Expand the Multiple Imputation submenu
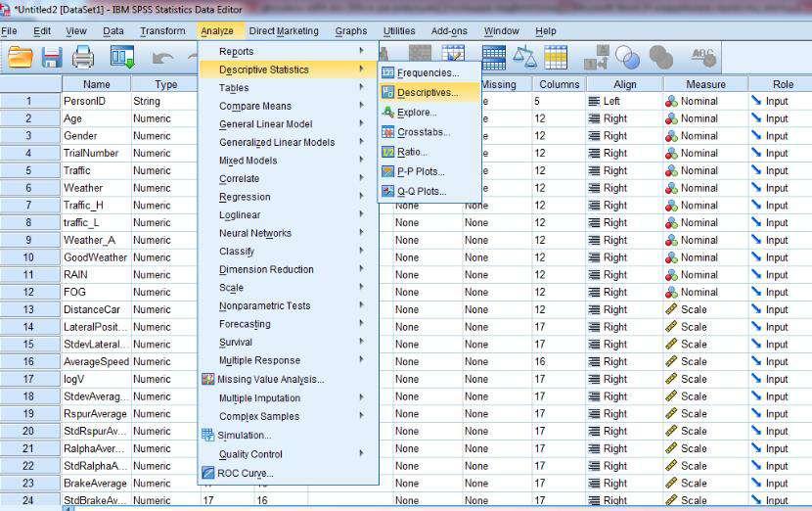812x511 pixels. point(288,398)
